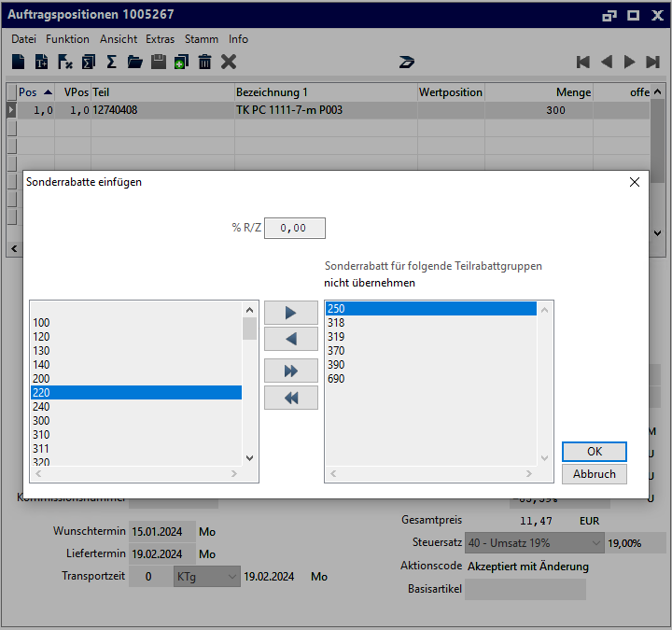This screenshot has width=672, height=630.
Task: Move selected group right with single arrow
Action: click(x=291, y=313)
